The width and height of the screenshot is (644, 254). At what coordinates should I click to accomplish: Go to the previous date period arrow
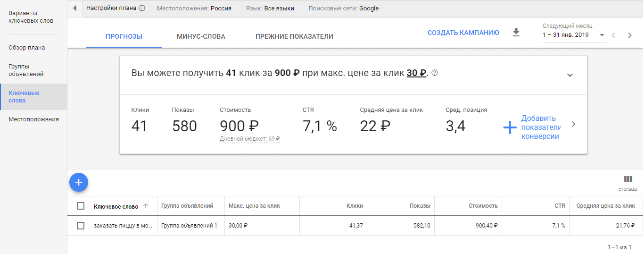pyautogui.click(x=613, y=35)
